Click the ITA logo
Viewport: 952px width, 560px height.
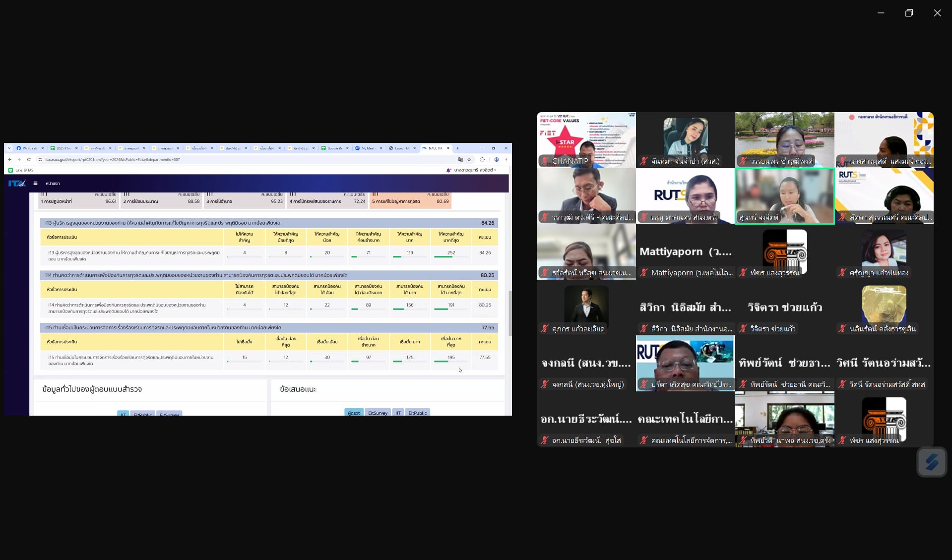[17, 184]
